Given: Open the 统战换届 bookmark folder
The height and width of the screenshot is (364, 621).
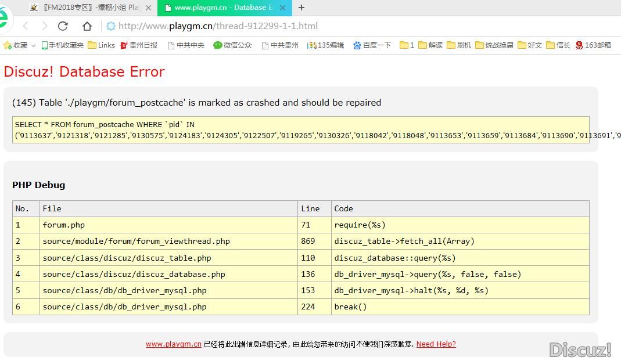Looking at the screenshot, I should 494,45.
